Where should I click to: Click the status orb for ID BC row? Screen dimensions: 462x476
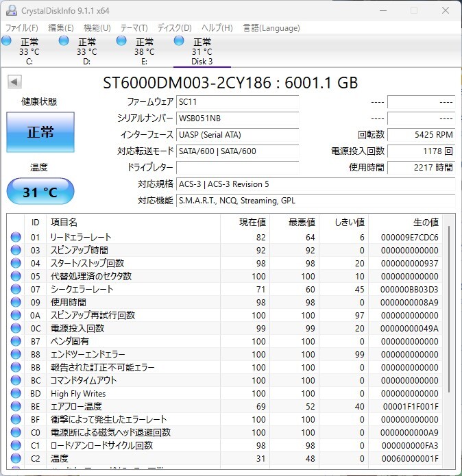pos(16,380)
